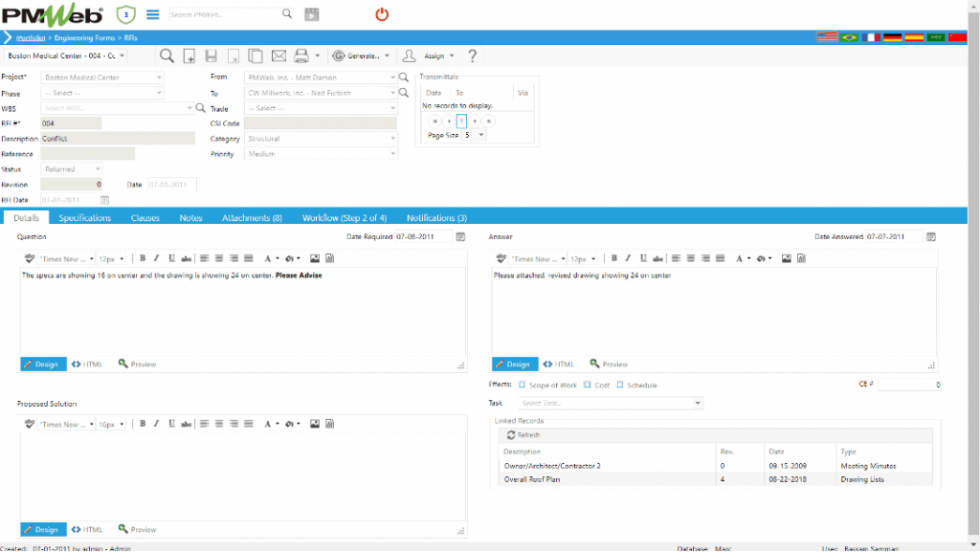
Task: Check the Scope of Work effect
Action: tap(522, 385)
